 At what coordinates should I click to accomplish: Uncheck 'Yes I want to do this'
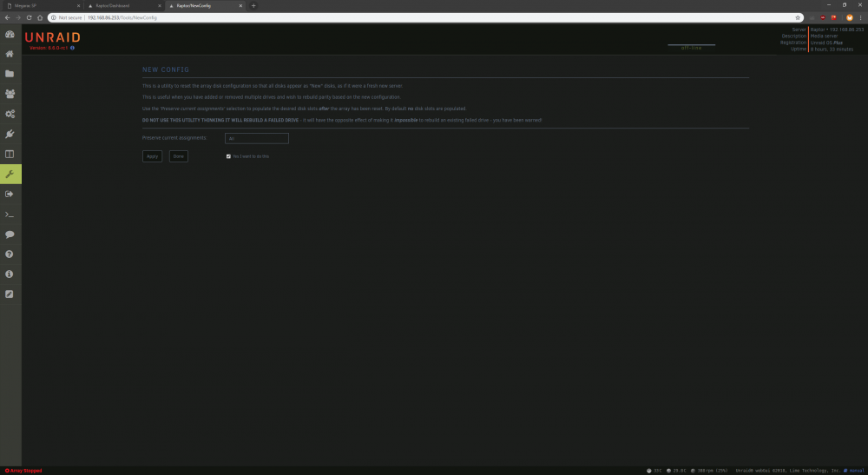tap(228, 156)
